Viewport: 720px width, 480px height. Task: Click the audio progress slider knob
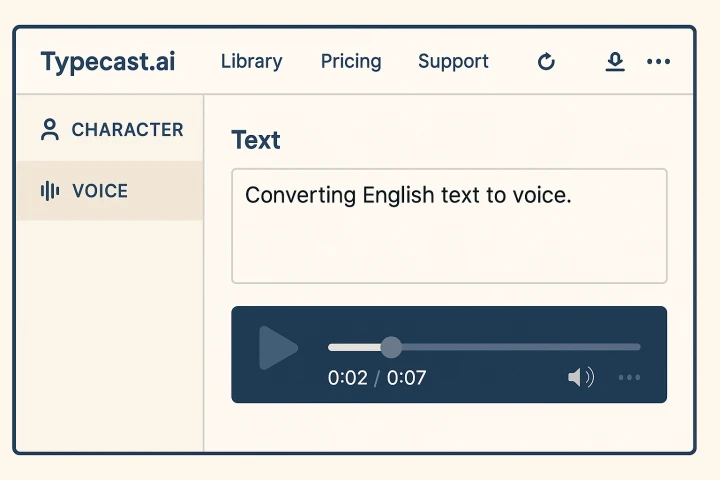391,347
